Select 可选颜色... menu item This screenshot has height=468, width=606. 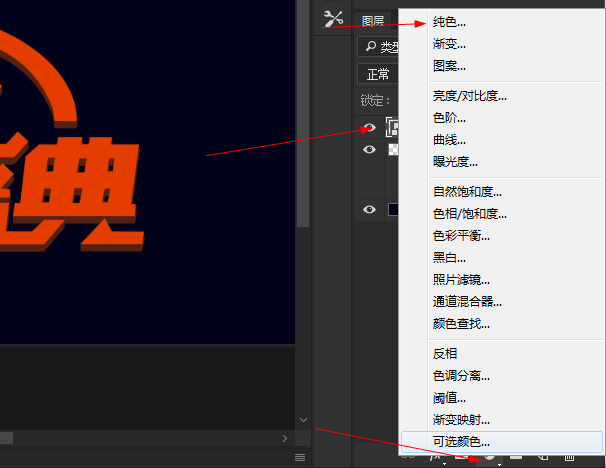point(461,441)
